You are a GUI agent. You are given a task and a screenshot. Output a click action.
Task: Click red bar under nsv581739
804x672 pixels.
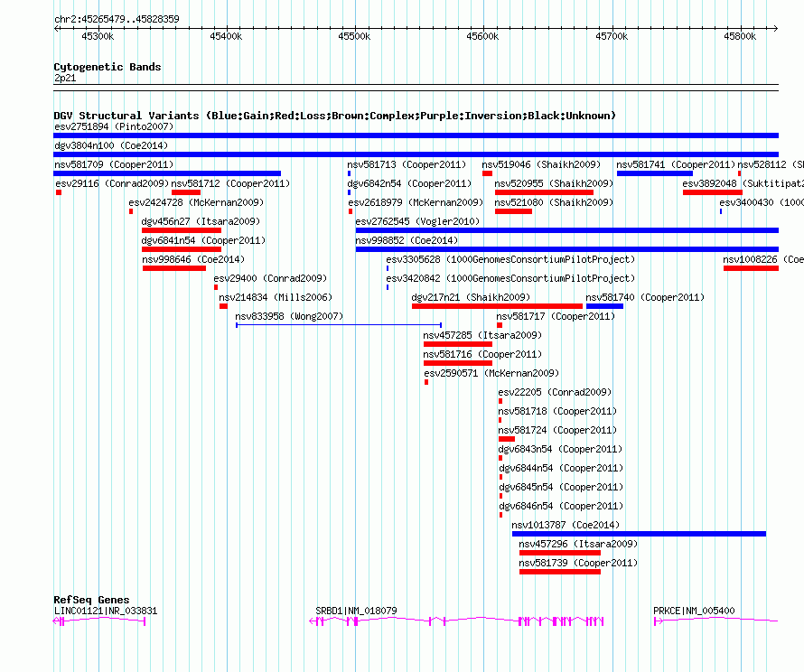coord(560,572)
